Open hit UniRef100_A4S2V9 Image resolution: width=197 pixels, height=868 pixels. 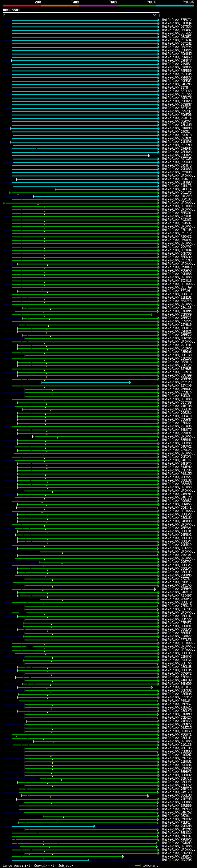(176, 196)
